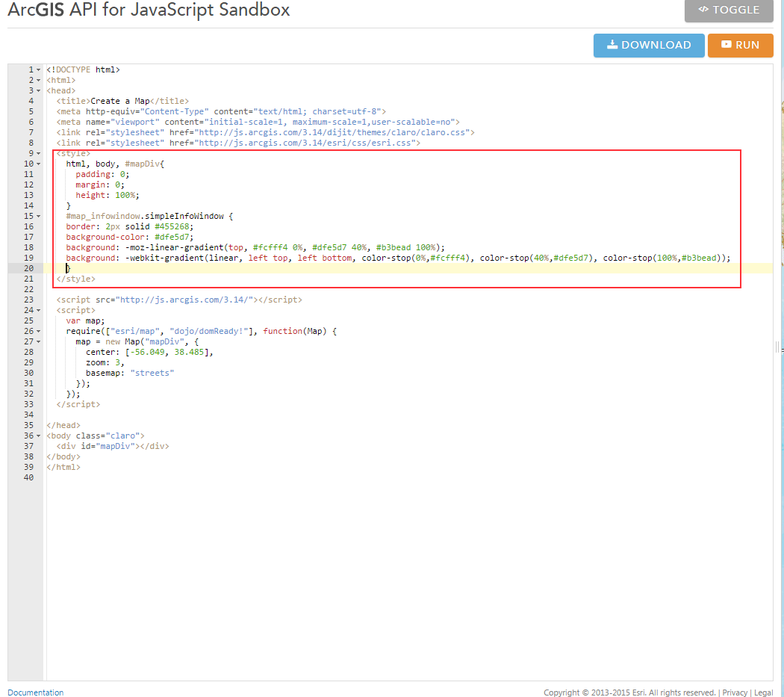The width and height of the screenshot is (784, 697).
Task: Click the download icon on DOWNLOAD button
Action: click(x=612, y=45)
